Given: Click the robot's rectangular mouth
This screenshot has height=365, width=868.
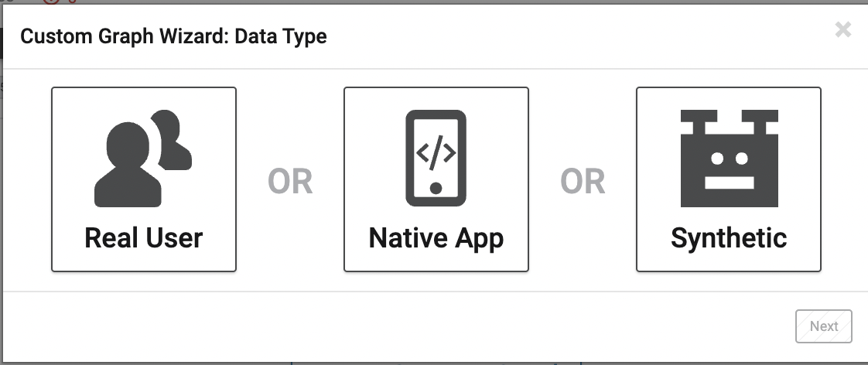Looking at the screenshot, I should point(729,182).
